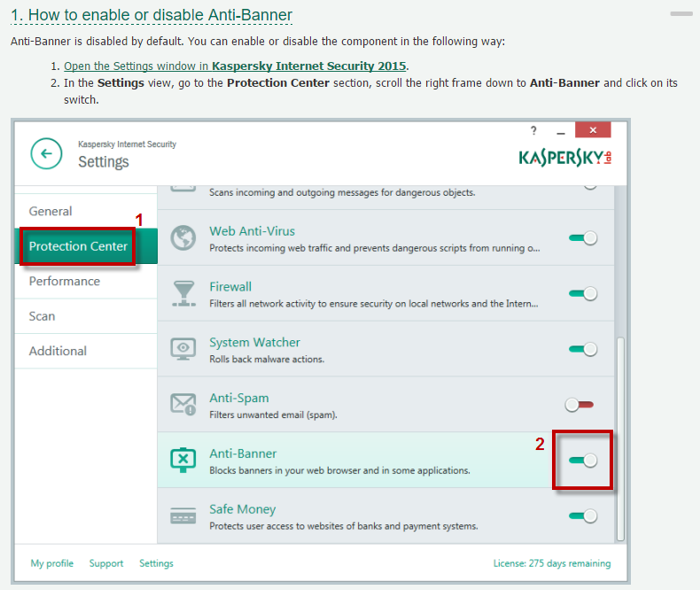Click the Anti-Banner icon
700x590 pixels.
(x=183, y=460)
